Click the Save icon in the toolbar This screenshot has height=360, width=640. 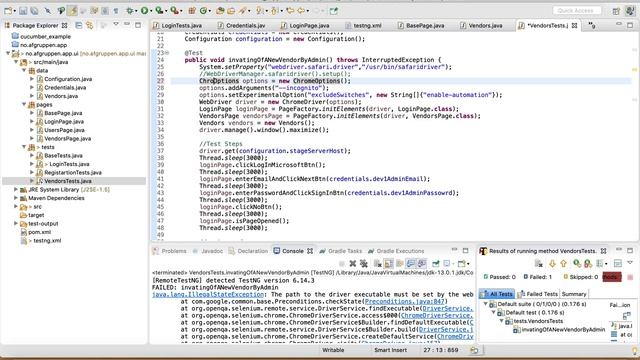[23, 11]
